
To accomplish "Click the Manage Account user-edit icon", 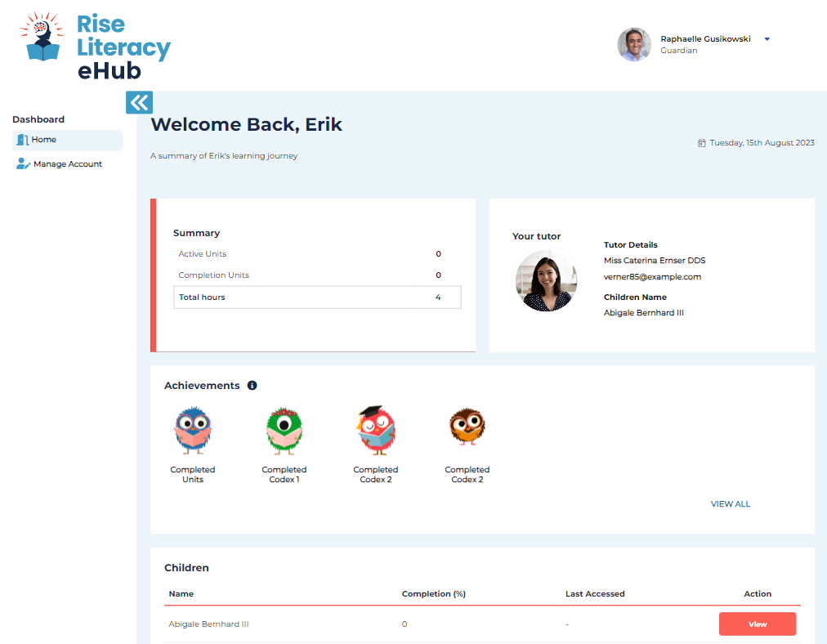I will [x=23, y=164].
